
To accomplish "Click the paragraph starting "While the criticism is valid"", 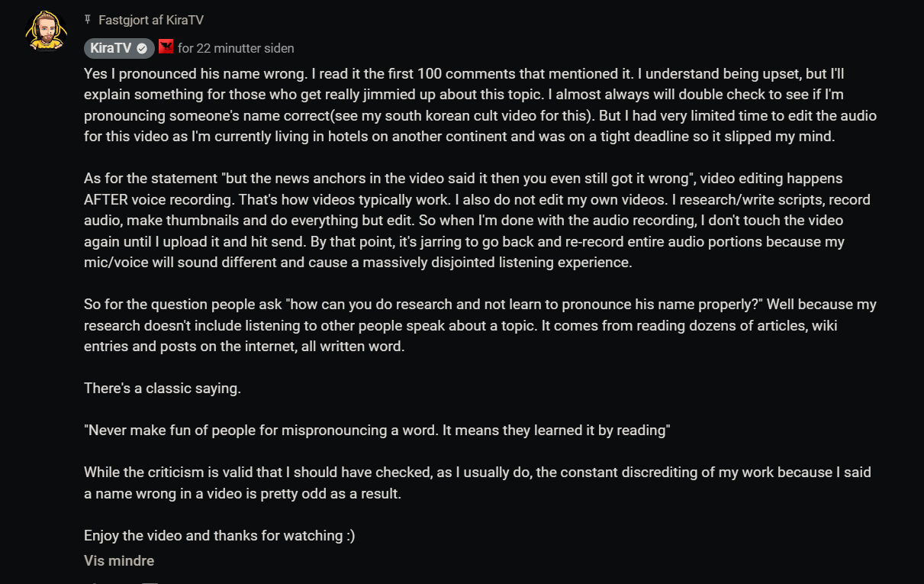I will click(x=478, y=482).
